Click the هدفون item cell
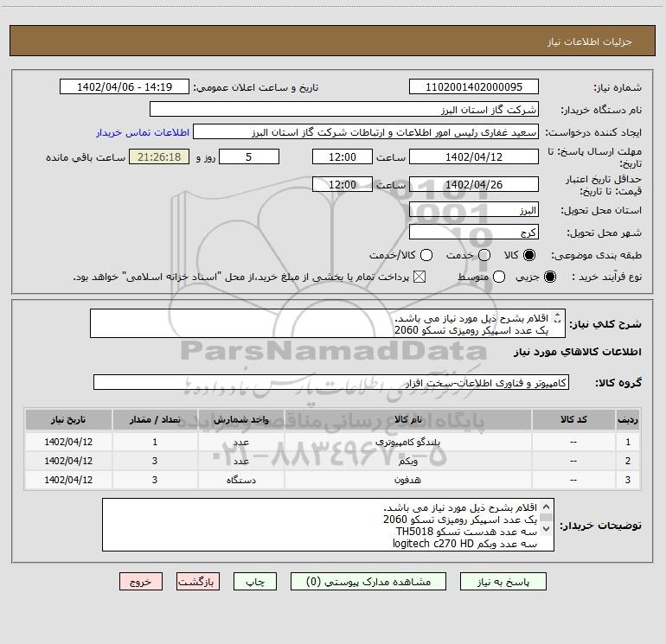Screen dimensions: 666x644 [x=407, y=480]
